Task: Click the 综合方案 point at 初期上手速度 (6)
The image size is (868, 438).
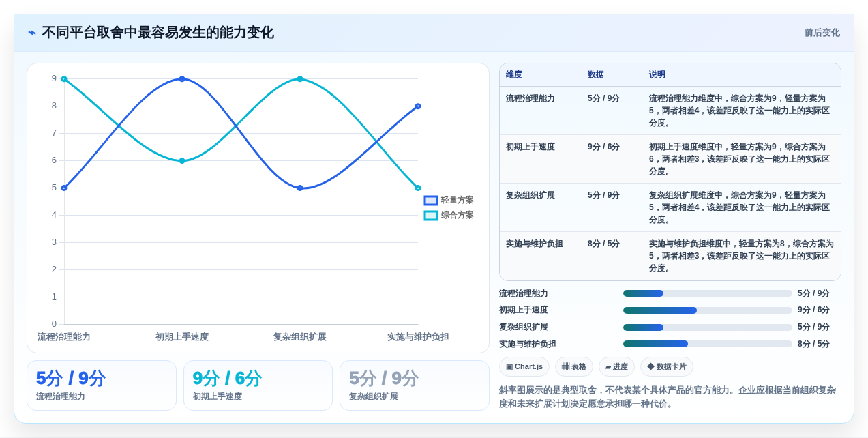Action: click(x=182, y=161)
